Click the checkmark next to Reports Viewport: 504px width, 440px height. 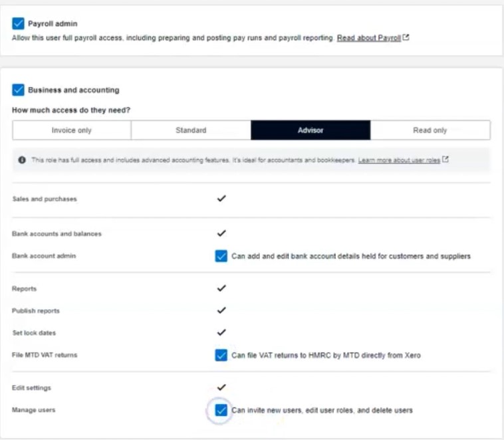221,288
